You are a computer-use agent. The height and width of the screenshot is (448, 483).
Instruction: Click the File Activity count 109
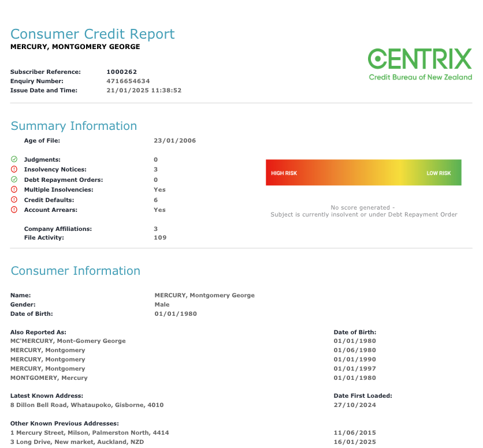pyautogui.click(x=160, y=237)
